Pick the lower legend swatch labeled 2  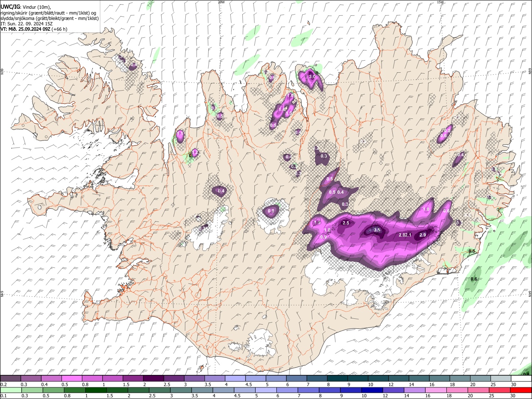138,390
